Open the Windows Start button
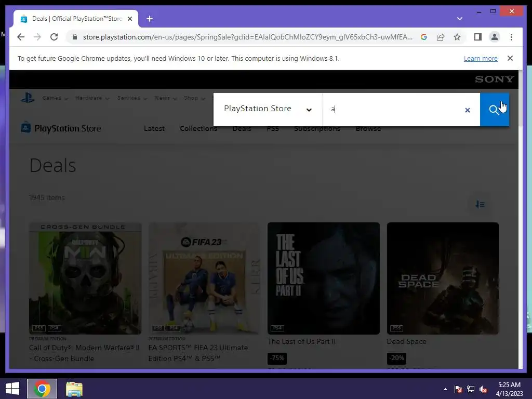532x399 pixels. (12, 389)
